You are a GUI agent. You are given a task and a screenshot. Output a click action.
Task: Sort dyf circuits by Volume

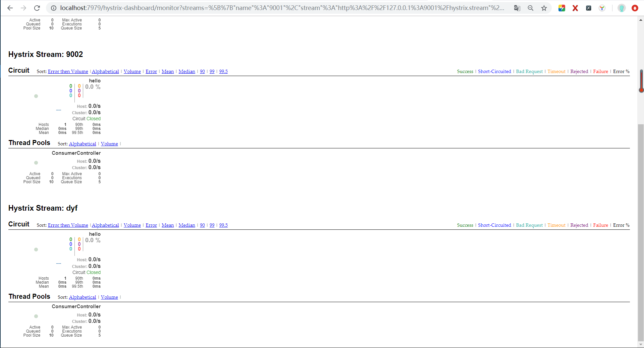pyautogui.click(x=132, y=225)
